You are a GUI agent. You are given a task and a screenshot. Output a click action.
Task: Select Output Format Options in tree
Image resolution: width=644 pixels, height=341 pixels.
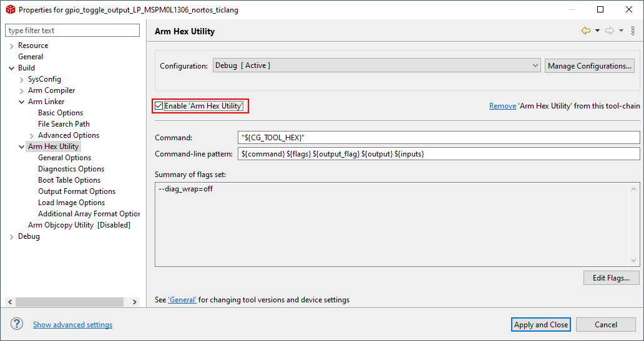click(x=76, y=191)
